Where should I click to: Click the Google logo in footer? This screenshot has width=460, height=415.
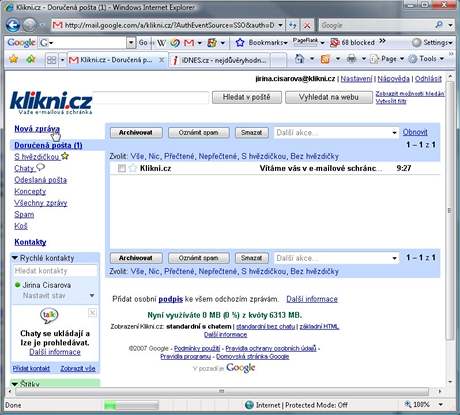241,368
